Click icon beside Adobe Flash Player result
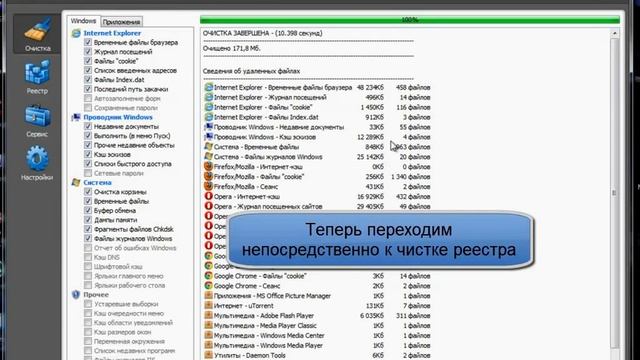640x360 pixels. tap(209, 316)
